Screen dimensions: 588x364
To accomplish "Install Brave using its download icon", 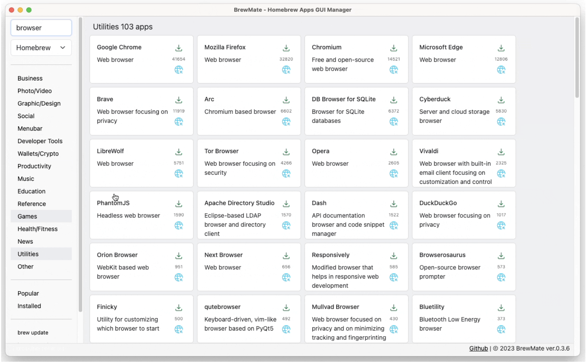I will pyautogui.click(x=179, y=100).
